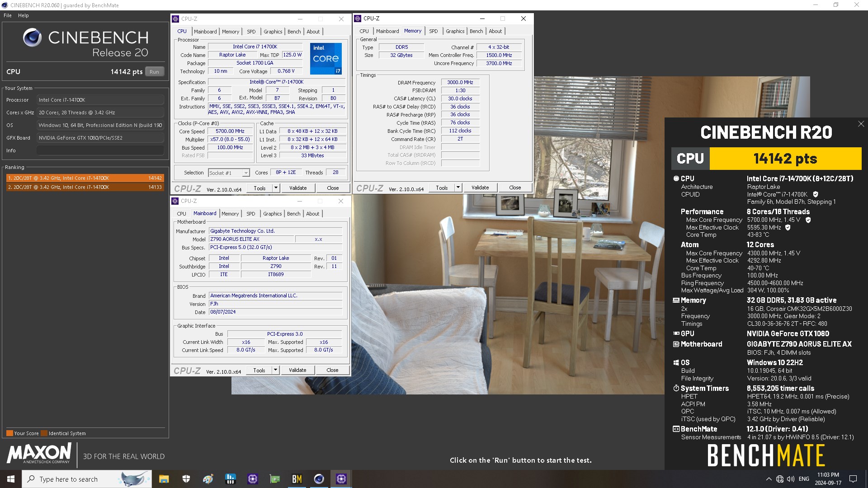The width and height of the screenshot is (868, 488).
Task: Open the Cinebench Help menu
Action: [24, 15]
